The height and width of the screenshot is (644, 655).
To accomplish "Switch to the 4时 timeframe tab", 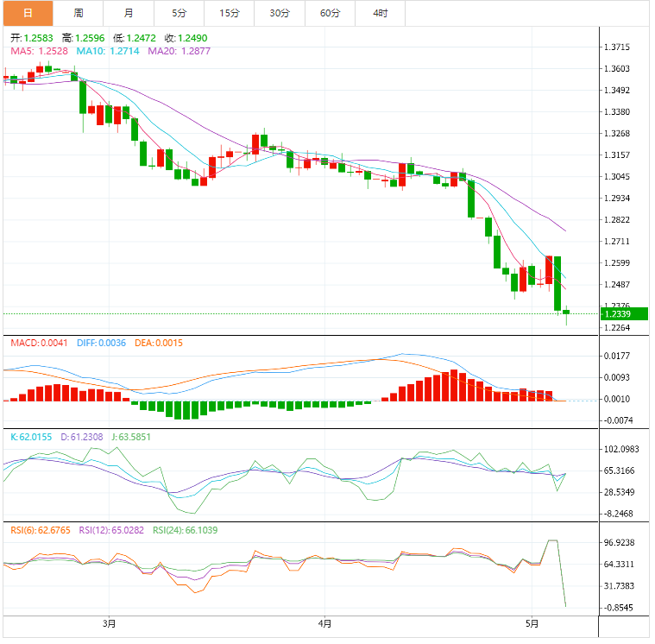I will 380,13.
